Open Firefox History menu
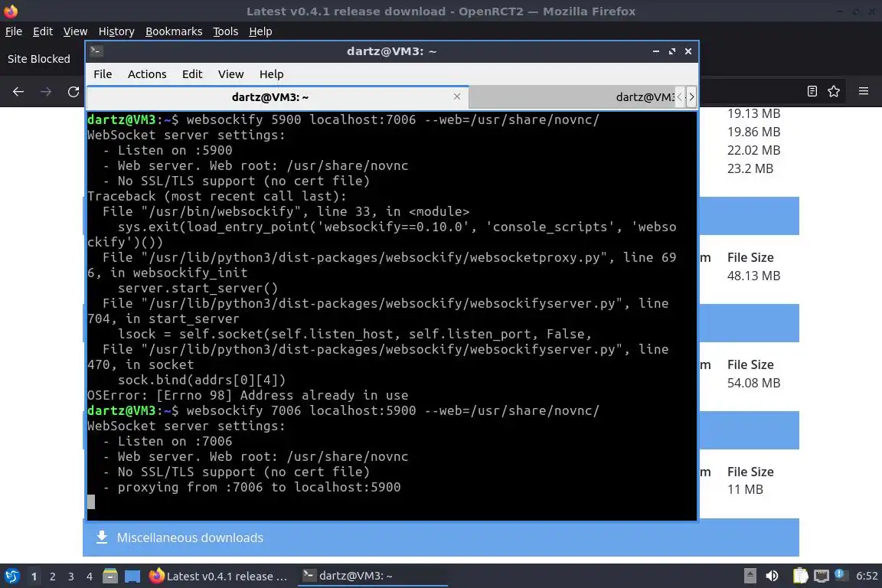This screenshot has height=588, width=882. [116, 31]
